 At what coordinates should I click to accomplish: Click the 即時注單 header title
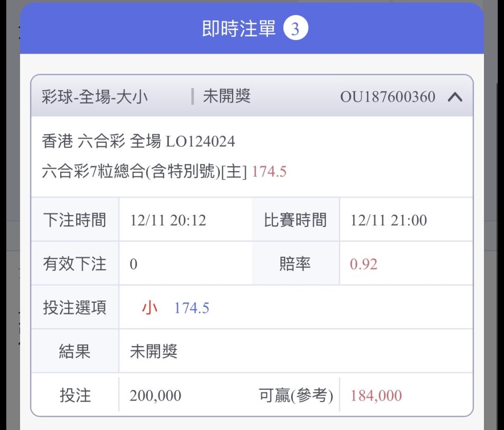[x=239, y=29]
